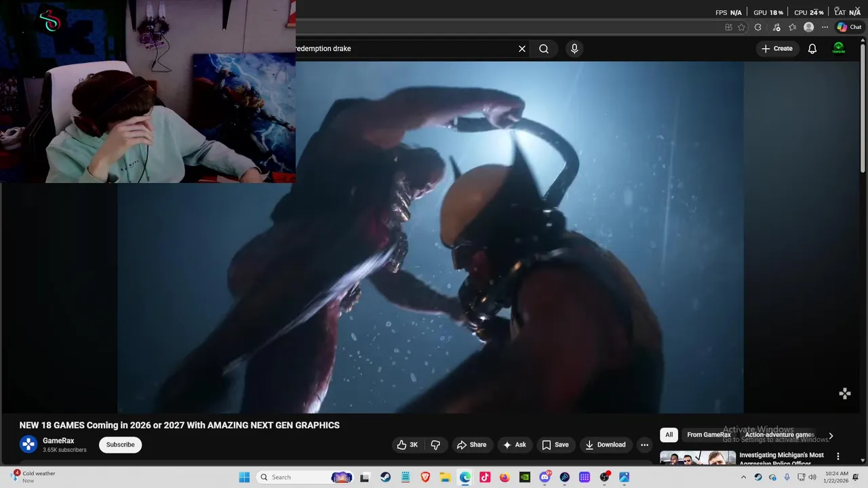Open the Copilot Chat button

(x=849, y=27)
